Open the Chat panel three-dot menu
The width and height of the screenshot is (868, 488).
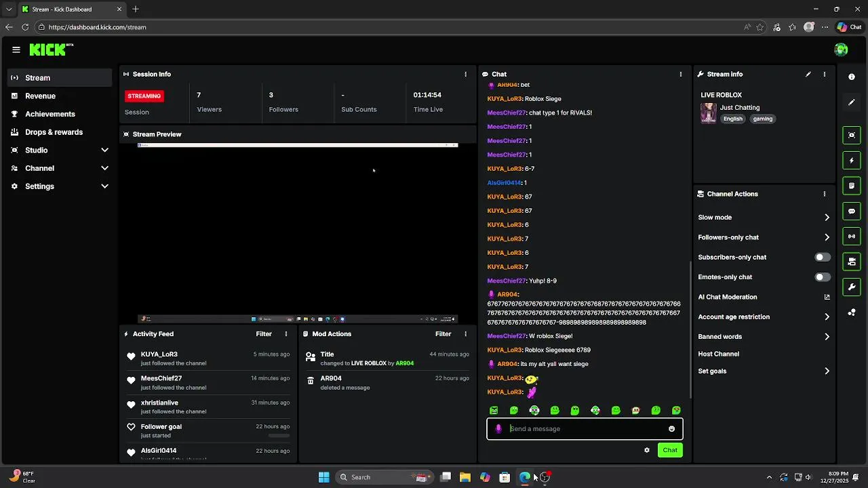681,75
